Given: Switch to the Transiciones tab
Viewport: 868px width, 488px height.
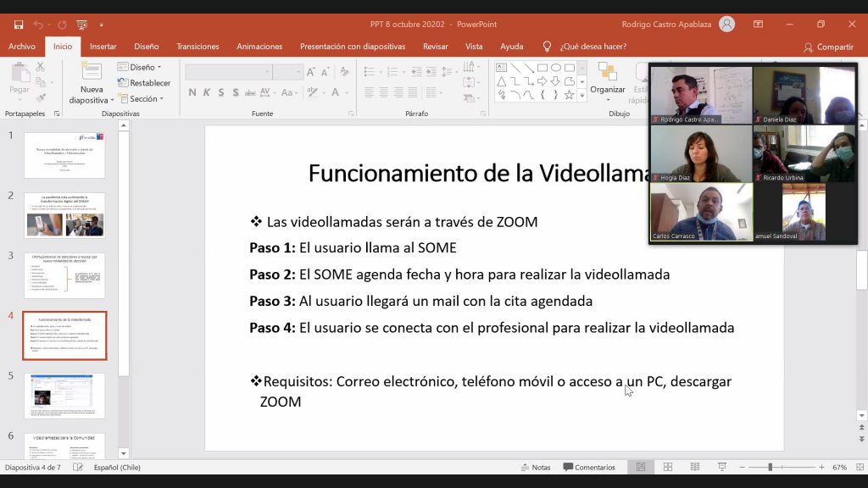Looking at the screenshot, I should pyautogui.click(x=198, y=47).
